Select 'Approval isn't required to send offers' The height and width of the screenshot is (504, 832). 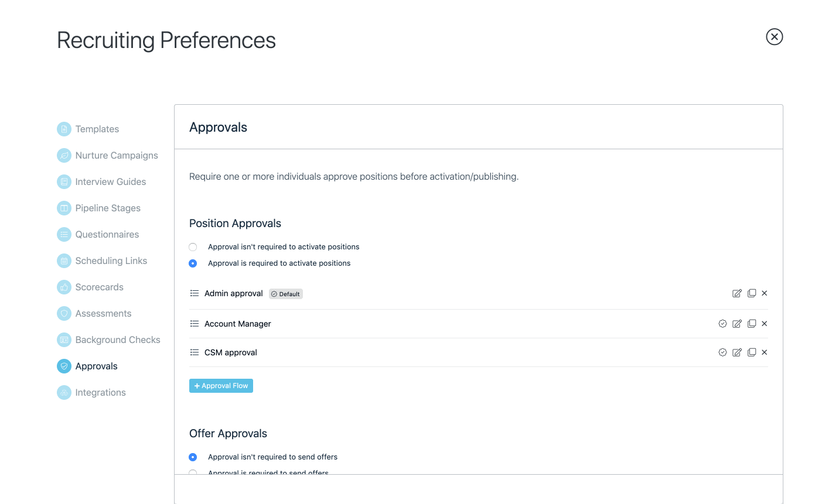(x=193, y=457)
